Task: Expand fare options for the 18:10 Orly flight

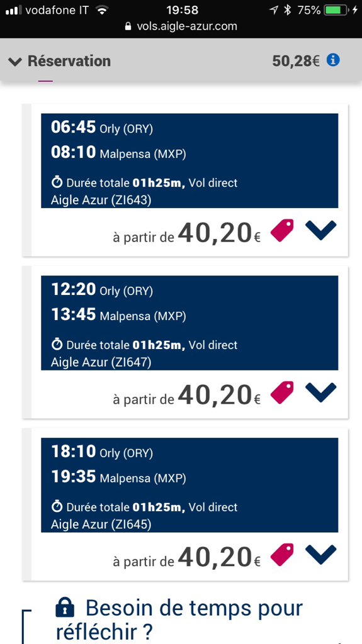Action: [321, 555]
